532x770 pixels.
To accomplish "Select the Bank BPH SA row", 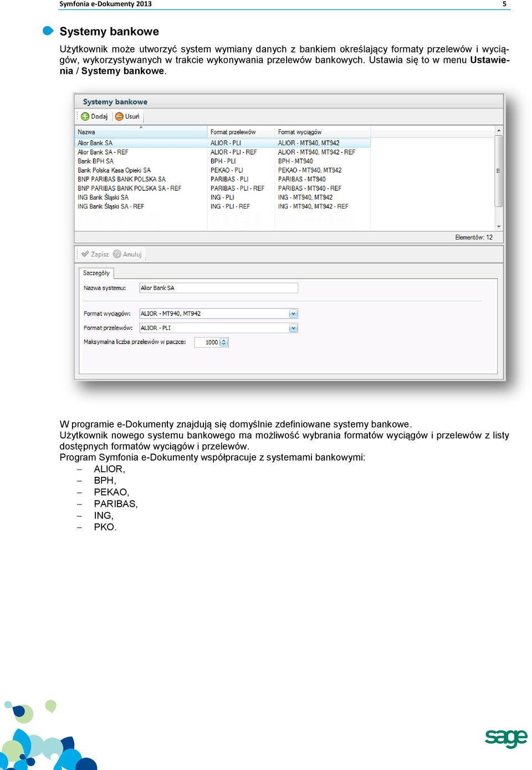I will pos(222,161).
